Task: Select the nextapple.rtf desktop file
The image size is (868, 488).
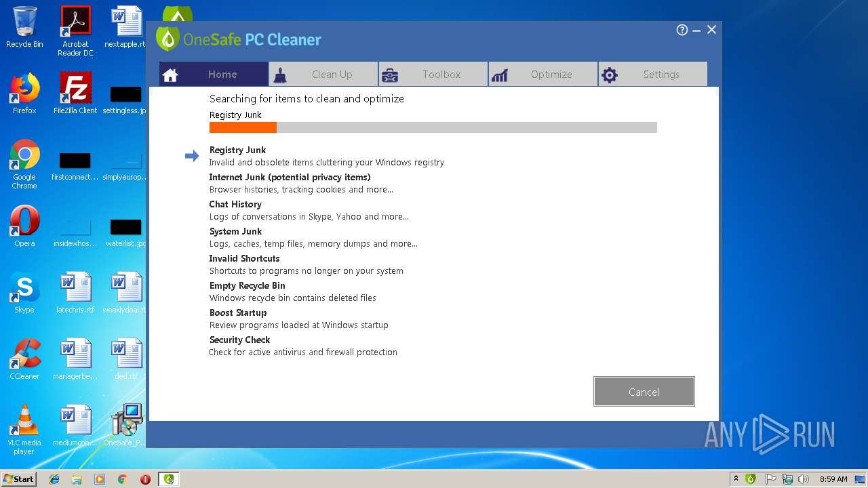Action: (x=126, y=27)
